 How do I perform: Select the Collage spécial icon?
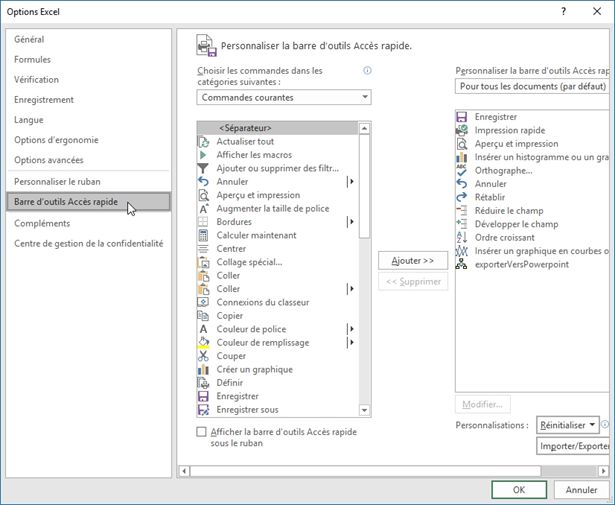[203, 262]
